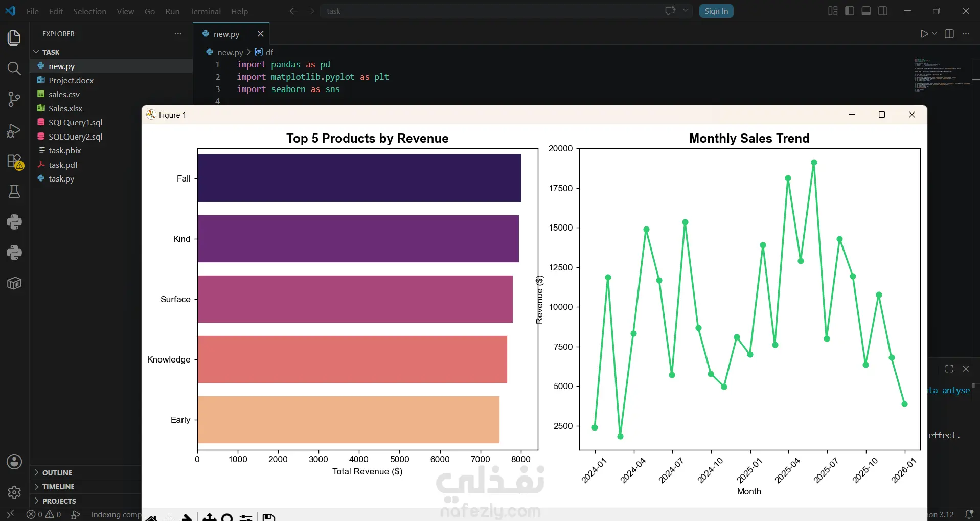
Task: Toggle the primary side bar layout button
Action: (x=850, y=11)
